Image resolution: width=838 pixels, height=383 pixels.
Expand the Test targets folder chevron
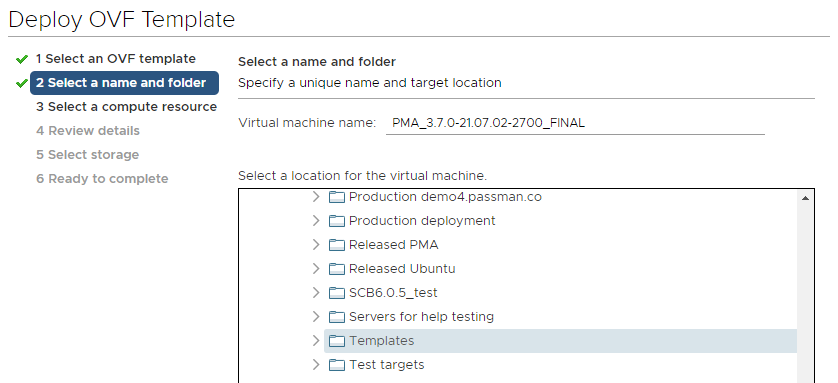316,365
